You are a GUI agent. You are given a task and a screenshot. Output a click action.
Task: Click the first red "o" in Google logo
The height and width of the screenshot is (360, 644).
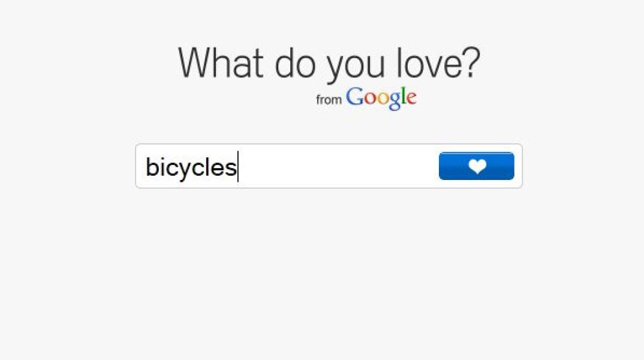tap(369, 99)
